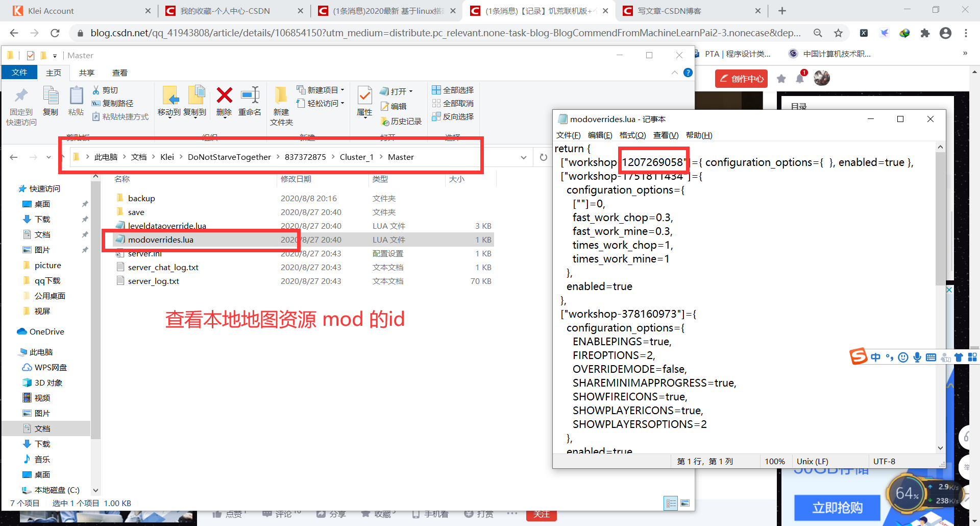Switch to large icons view layout
The image size is (980, 526).
685,503
